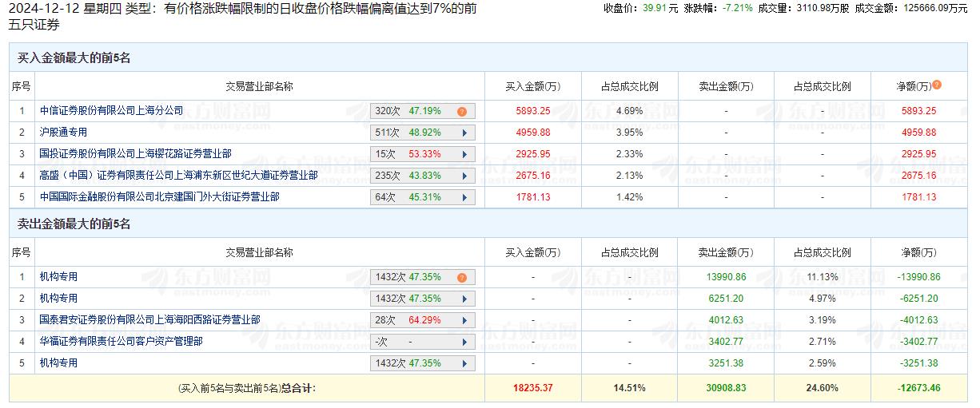Open 机构专用 link with 3251.38 sold
This screenshot has height=408, width=980.
tap(59, 363)
